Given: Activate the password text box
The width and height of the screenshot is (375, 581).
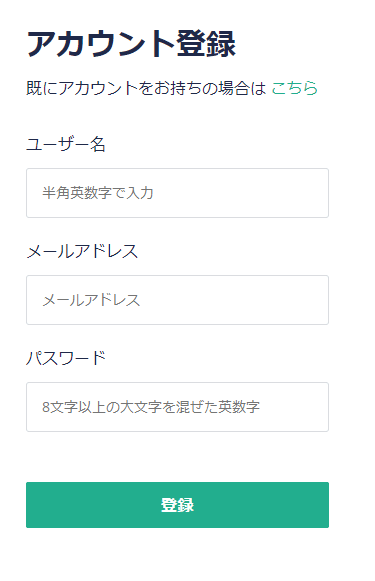Looking at the screenshot, I should tap(177, 407).
